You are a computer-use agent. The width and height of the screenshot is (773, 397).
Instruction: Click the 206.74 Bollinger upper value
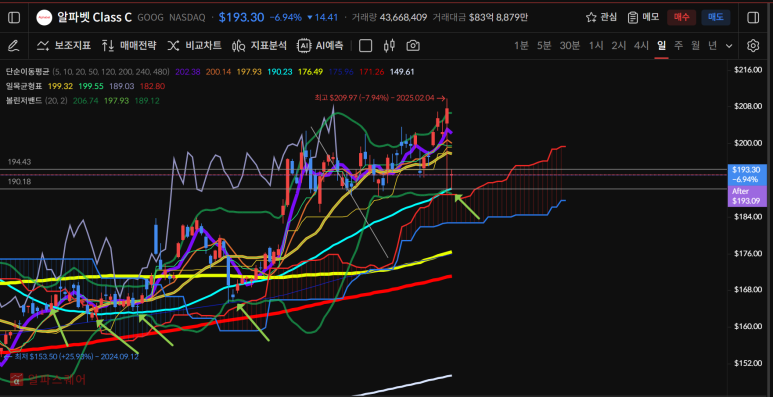click(85, 101)
